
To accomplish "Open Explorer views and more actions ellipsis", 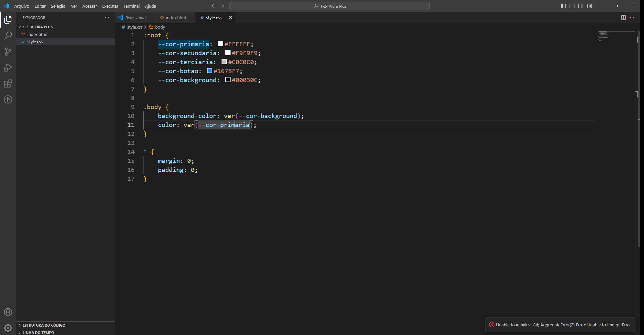I will pos(107,18).
